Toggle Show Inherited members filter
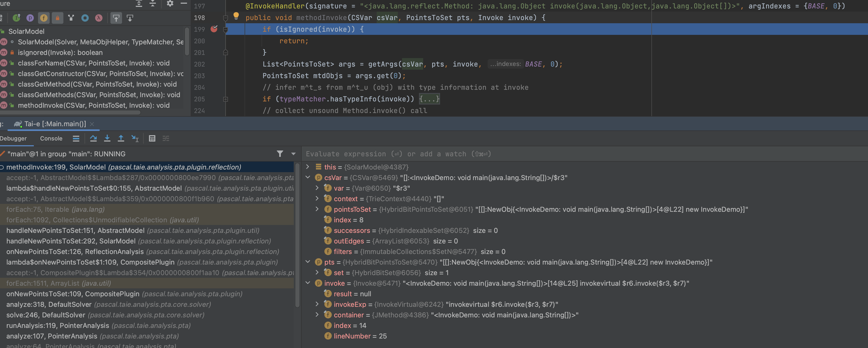Viewport: 868px width, 348px height. (x=16, y=18)
